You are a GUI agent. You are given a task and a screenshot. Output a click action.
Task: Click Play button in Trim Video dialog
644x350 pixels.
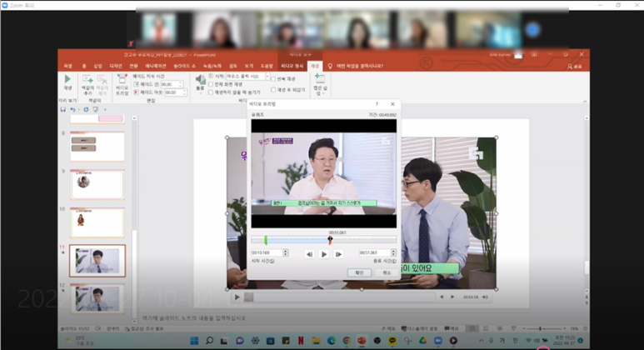[x=323, y=254]
